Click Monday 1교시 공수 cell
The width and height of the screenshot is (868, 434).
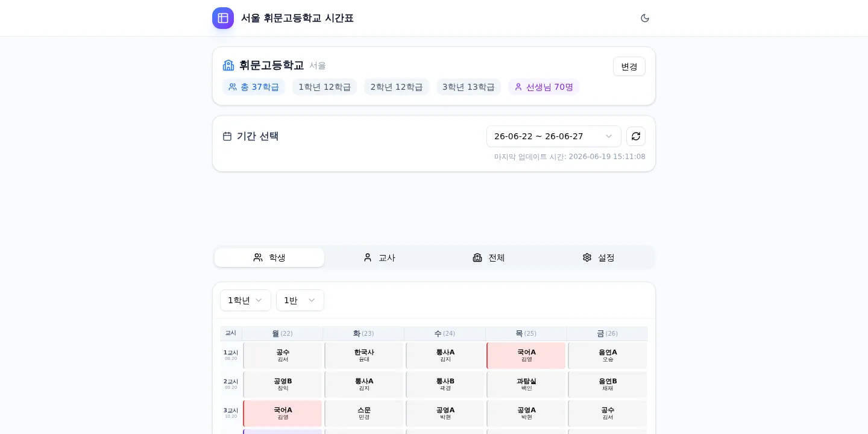pyautogui.click(x=283, y=356)
